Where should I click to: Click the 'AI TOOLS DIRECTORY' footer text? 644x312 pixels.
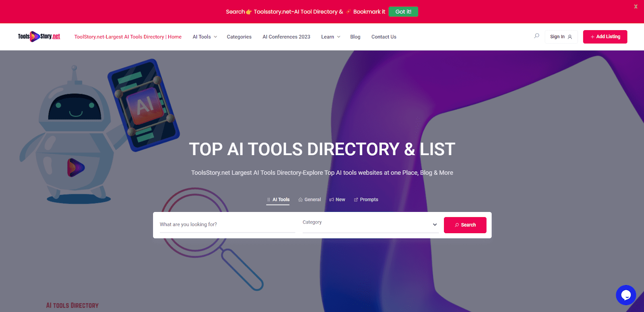72,306
